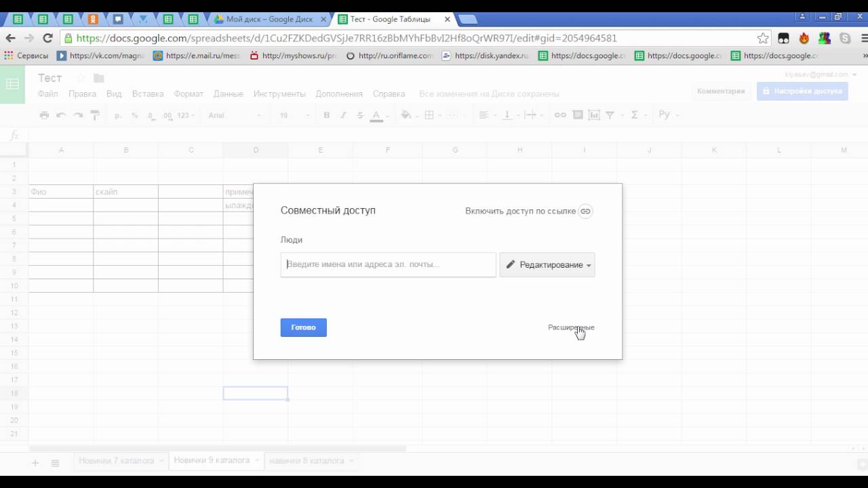The height and width of the screenshot is (488, 868).
Task: Open the Справка menu
Action: [x=389, y=94]
